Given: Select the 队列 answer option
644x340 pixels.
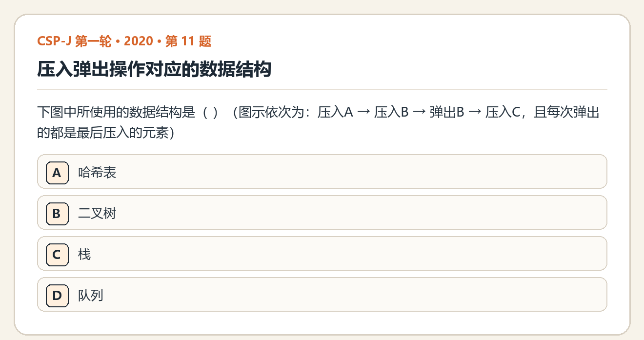Looking at the screenshot, I should pos(322,294).
